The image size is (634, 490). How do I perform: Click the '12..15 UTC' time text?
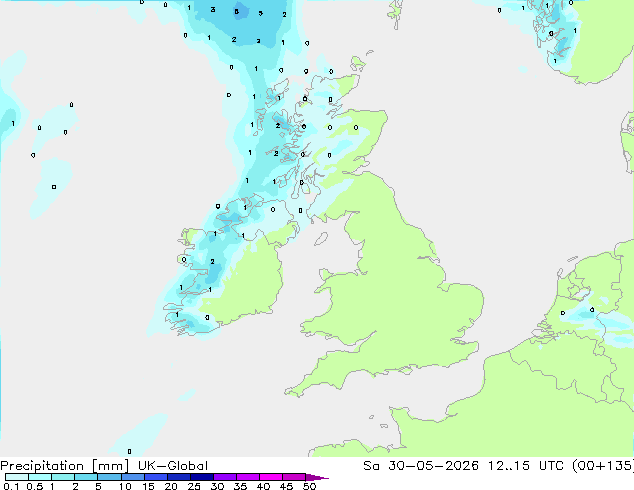[x=525, y=466]
